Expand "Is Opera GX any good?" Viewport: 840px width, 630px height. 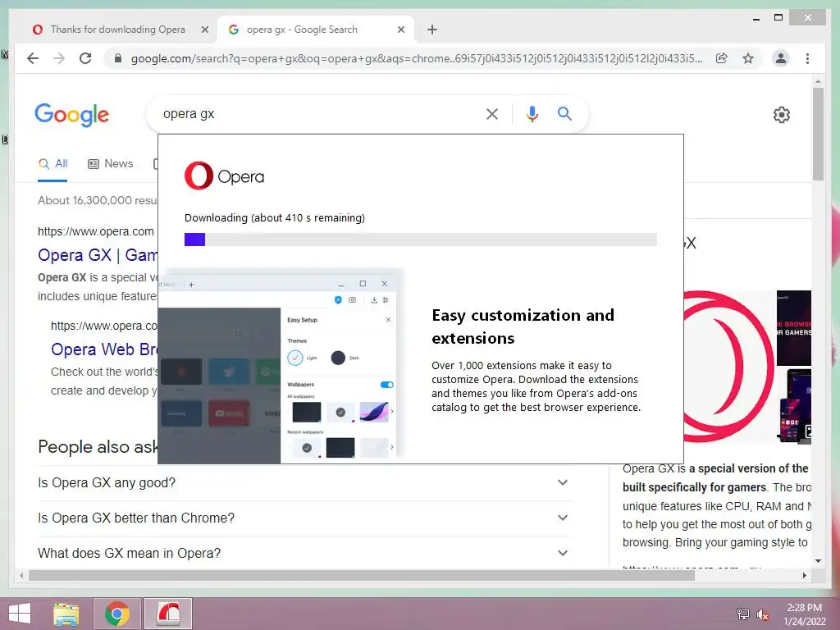pyautogui.click(x=304, y=482)
